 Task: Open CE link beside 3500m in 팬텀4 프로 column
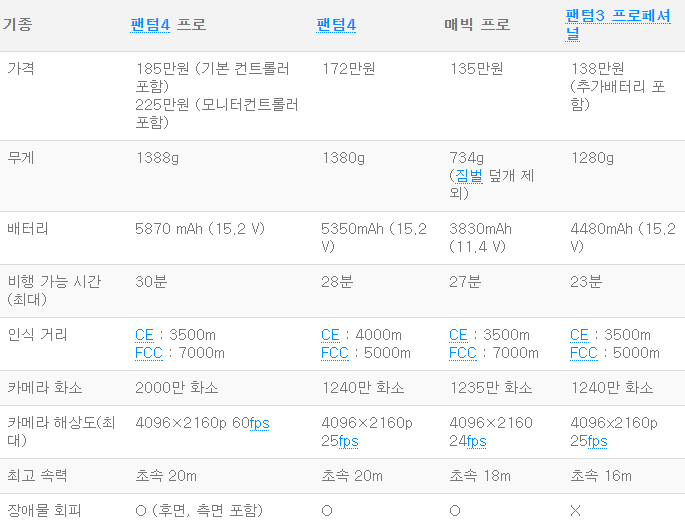tap(144, 335)
